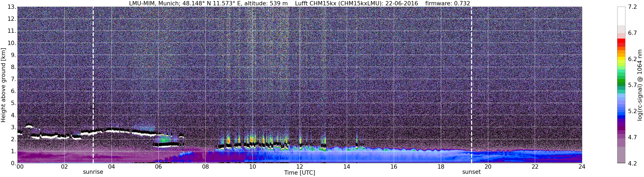Click the colorbar tick label "5.7"
The width and height of the screenshot is (644, 177).
pos(632,85)
